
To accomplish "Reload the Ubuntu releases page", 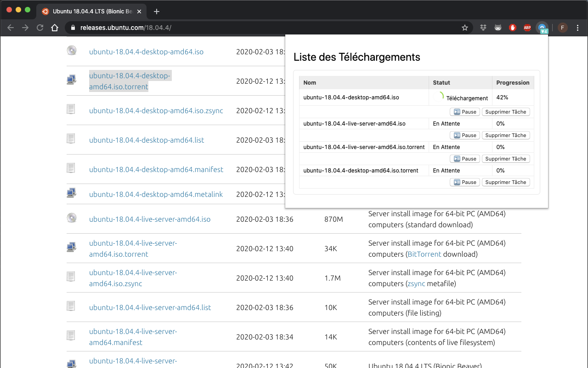I will click(x=40, y=28).
